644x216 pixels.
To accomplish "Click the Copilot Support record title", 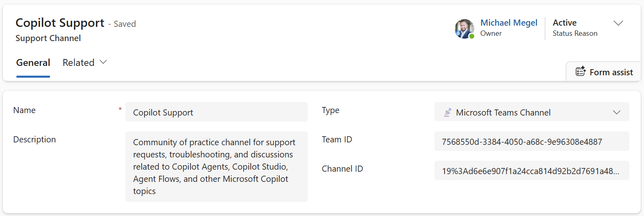I will pyautogui.click(x=60, y=23).
